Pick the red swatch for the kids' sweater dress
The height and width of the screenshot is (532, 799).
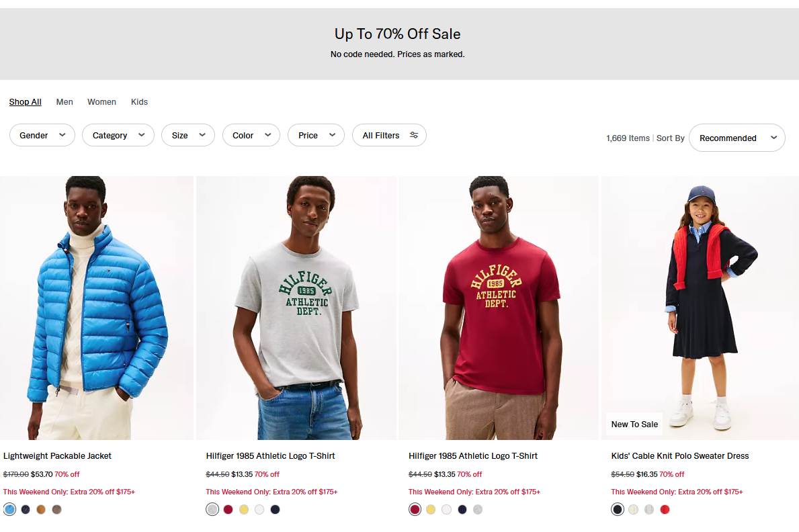[x=665, y=510]
